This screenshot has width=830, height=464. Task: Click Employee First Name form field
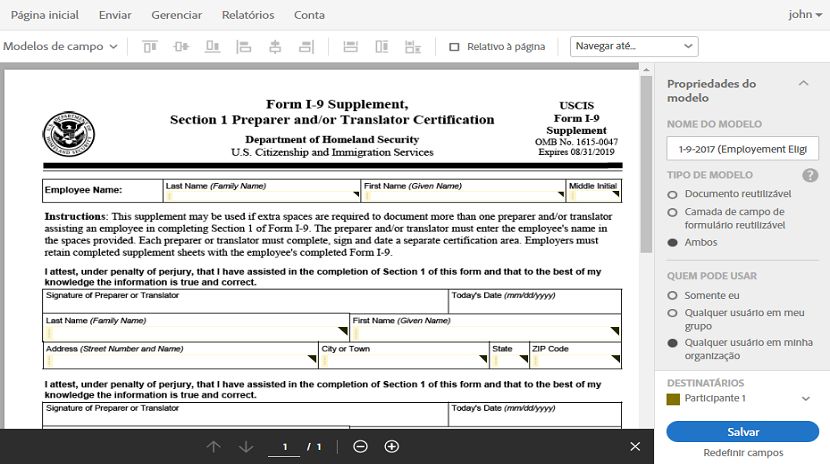(464, 196)
